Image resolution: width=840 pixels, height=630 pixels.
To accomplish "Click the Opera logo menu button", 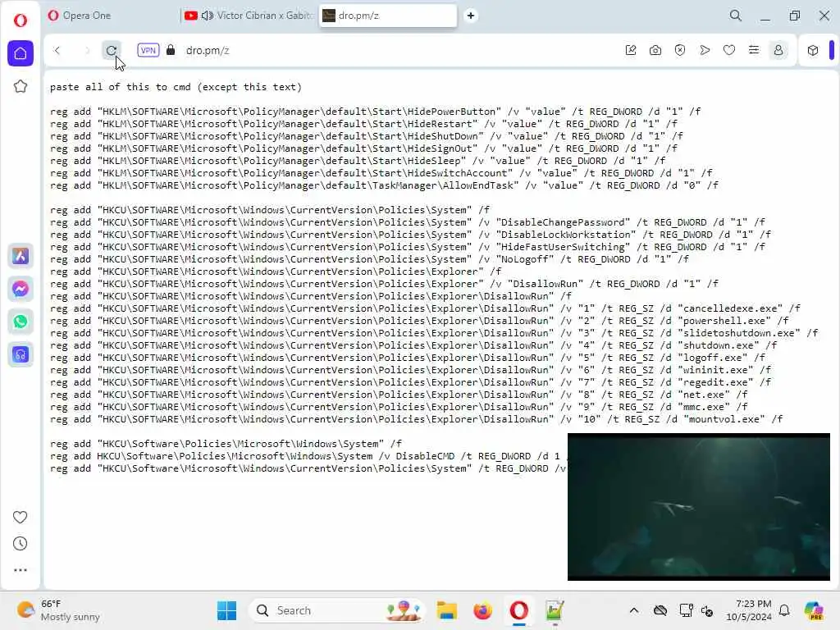I will pyautogui.click(x=21, y=20).
